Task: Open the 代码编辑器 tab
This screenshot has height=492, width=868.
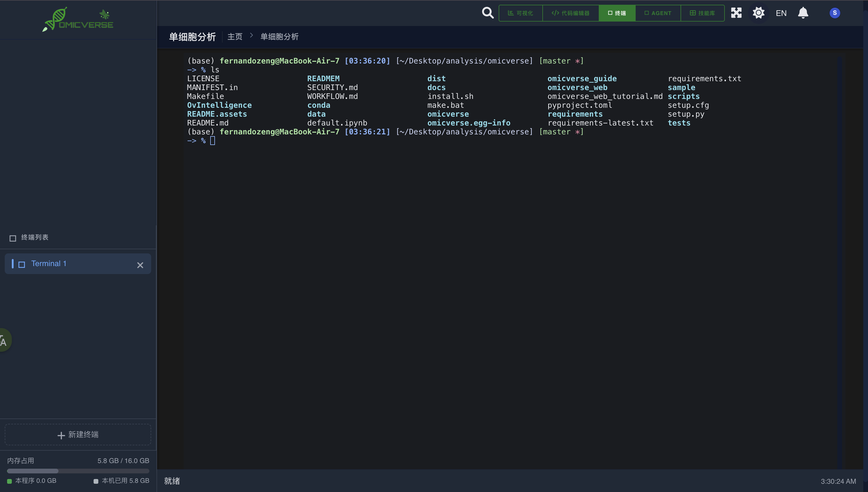Action: pyautogui.click(x=570, y=13)
